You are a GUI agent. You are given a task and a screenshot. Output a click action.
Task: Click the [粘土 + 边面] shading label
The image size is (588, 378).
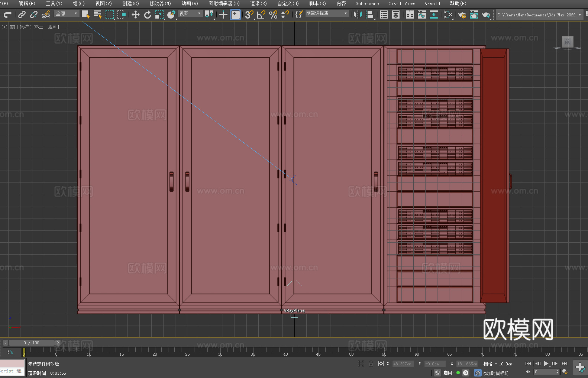[46, 27]
